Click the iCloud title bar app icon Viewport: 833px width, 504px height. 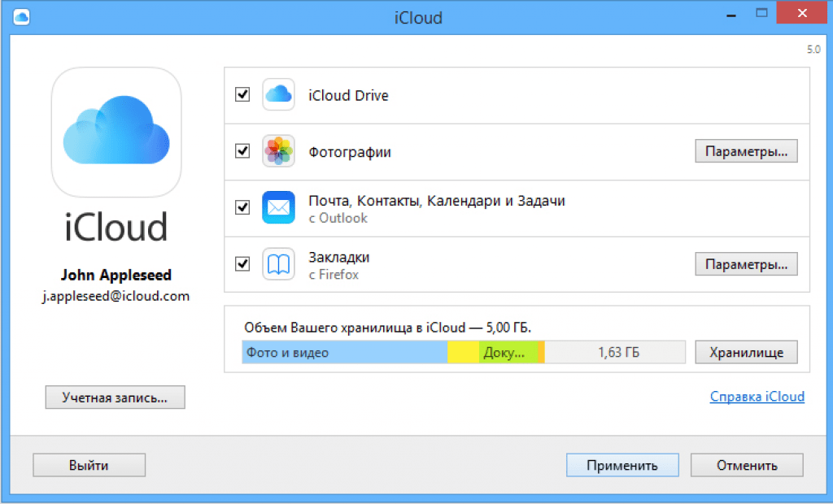coord(21,17)
